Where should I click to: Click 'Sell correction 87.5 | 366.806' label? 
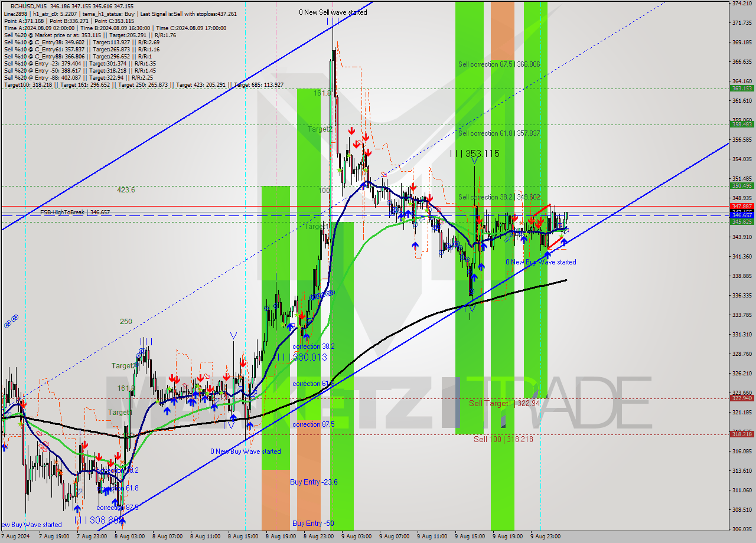pyautogui.click(x=499, y=64)
